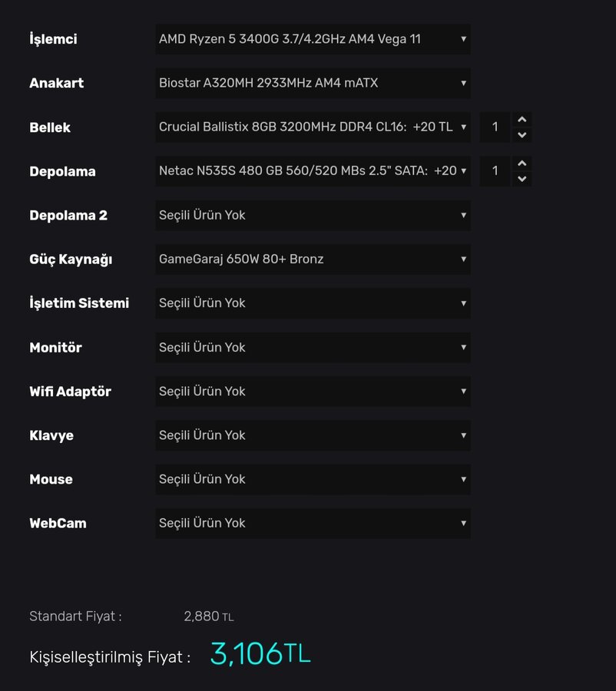Click the 2,880 TL standard price
Screen dimensions: 616x691
coord(208,617)
